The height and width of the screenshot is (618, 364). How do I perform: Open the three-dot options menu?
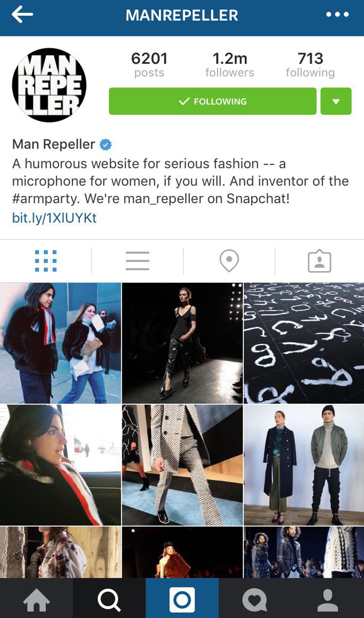[337, 14]
